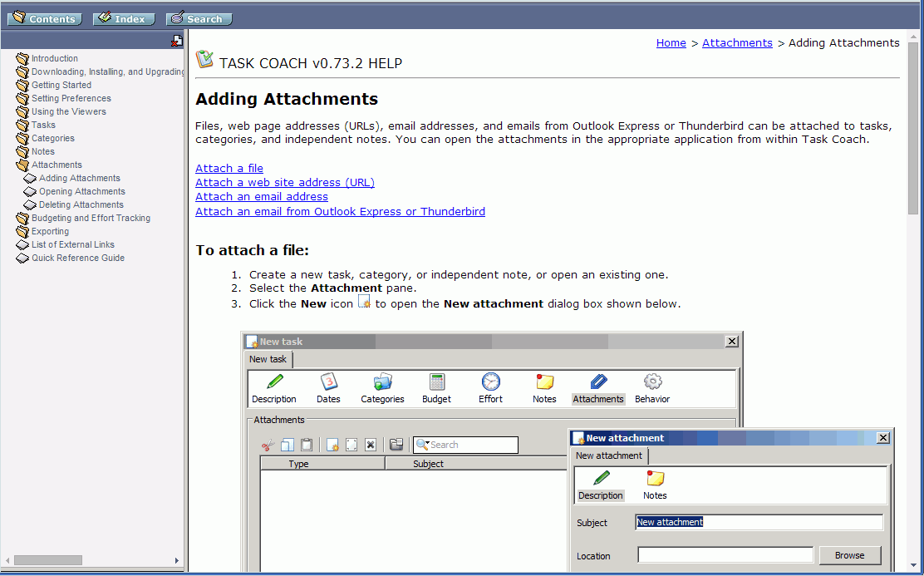
Task: Expand the Introduction book icon
Action: click(x=22, y=58)
